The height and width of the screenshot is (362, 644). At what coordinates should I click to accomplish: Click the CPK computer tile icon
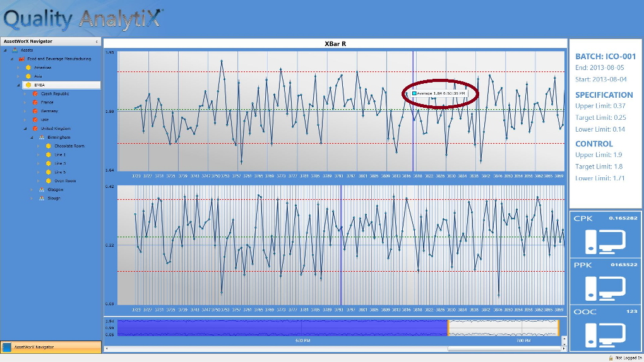(x=605, y=240)
